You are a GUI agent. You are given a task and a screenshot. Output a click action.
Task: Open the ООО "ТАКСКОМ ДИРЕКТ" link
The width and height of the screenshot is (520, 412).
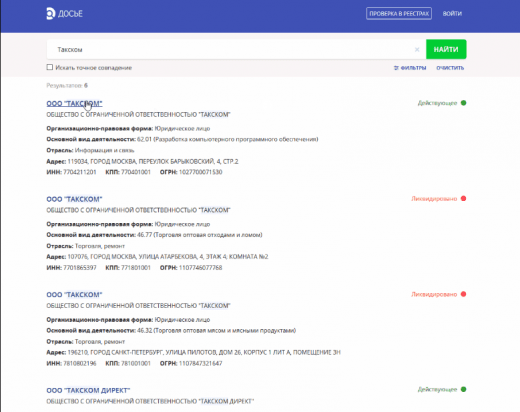(88, 390)
